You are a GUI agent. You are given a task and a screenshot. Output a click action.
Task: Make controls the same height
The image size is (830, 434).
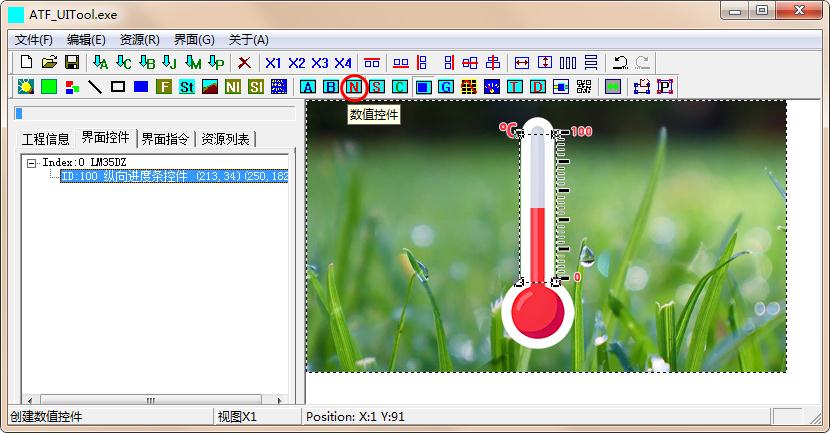click(545, 62)
